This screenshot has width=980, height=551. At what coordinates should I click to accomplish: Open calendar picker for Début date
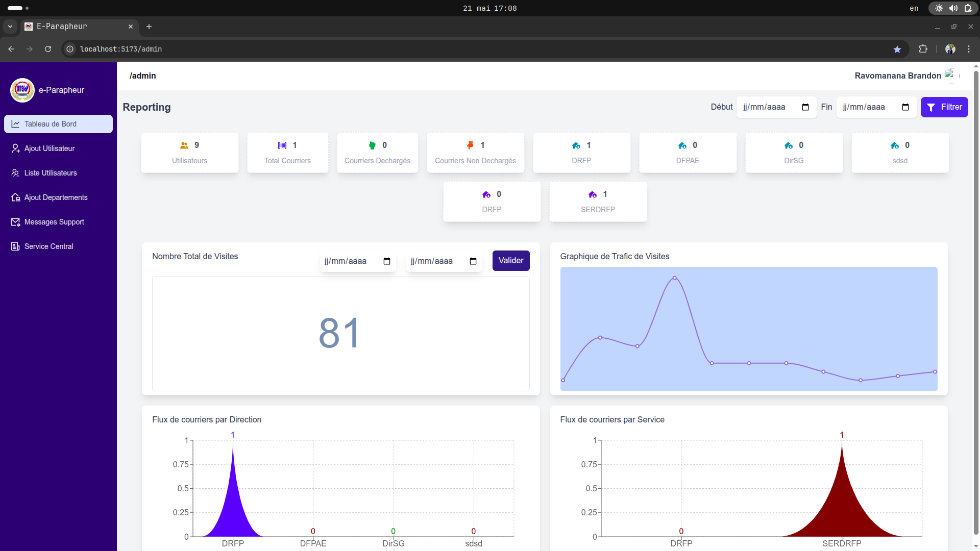point(805,107)
